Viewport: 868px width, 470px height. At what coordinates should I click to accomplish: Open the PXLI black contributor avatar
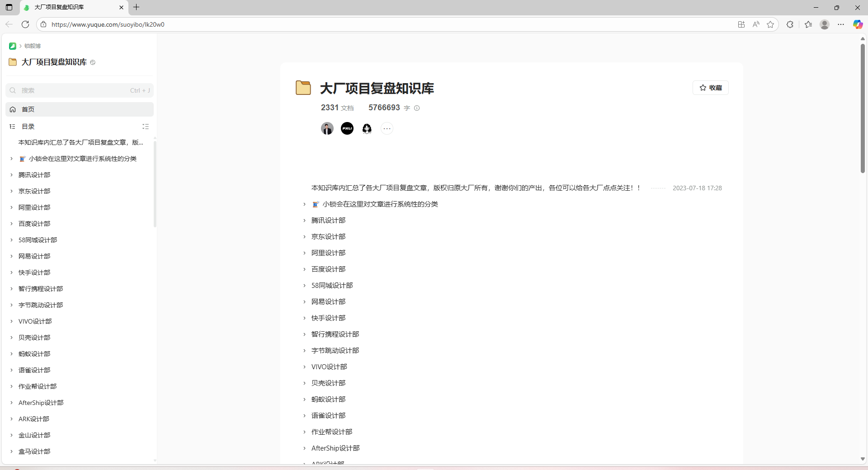[x=347, y=128]
